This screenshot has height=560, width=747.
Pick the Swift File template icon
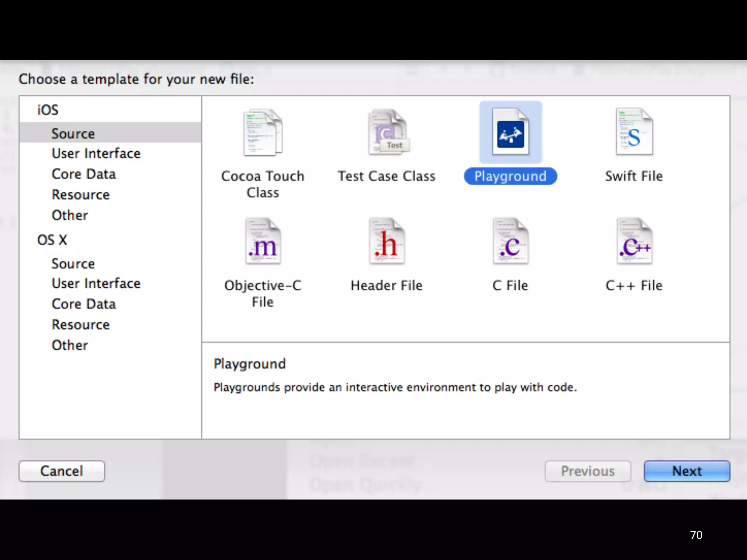coord(634,133)
